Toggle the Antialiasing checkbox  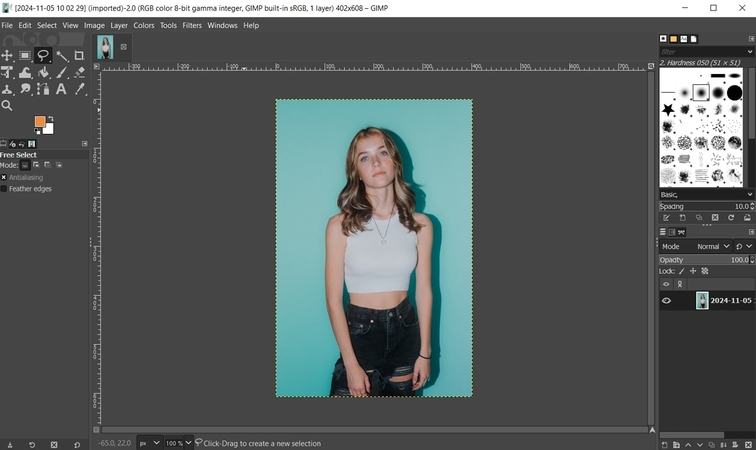[4, 177]
